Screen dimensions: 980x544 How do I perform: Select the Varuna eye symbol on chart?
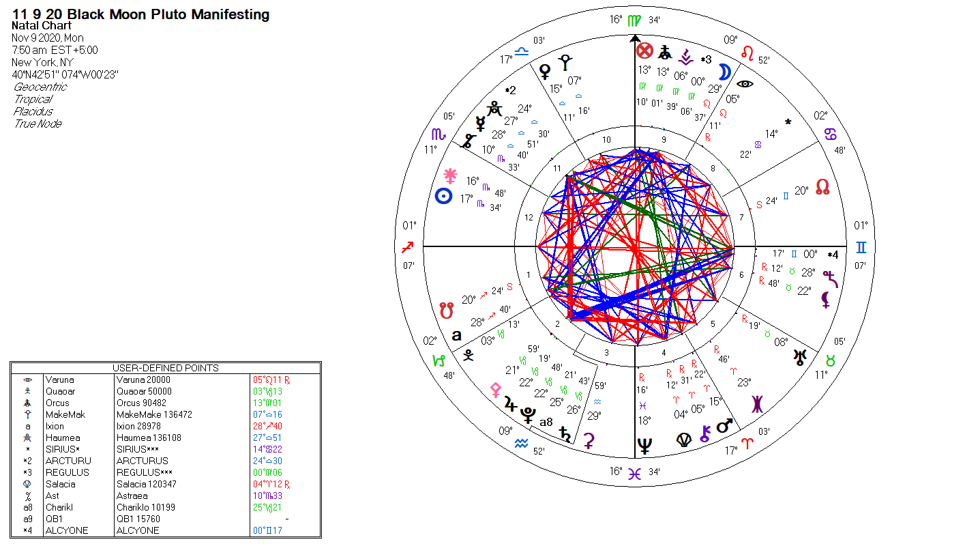click(746, 83)
